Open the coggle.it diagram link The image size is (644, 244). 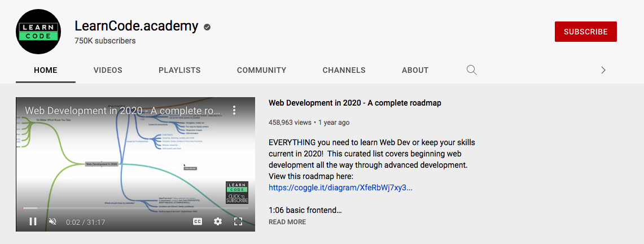coord(340,188)
